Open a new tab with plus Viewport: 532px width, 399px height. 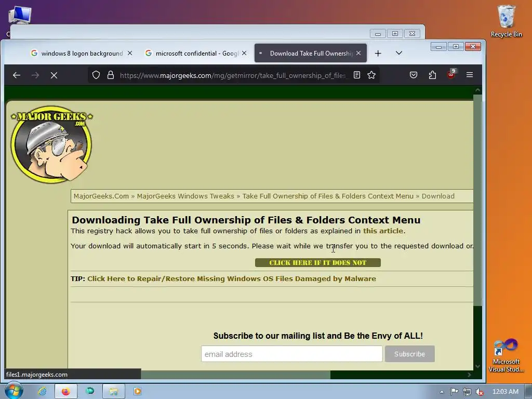coord(378,54)
